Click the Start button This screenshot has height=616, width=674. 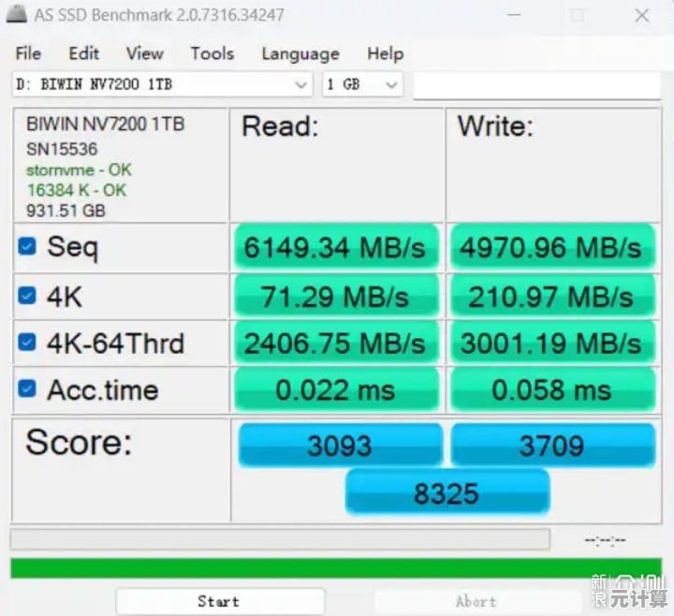pos(220,601)
